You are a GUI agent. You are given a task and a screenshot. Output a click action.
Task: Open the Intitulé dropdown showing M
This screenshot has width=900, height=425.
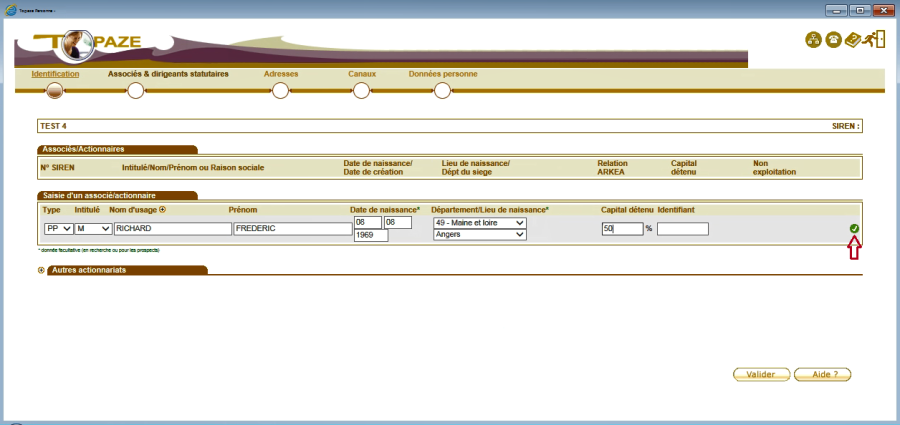pyautogui.click(x=92, y=229)
